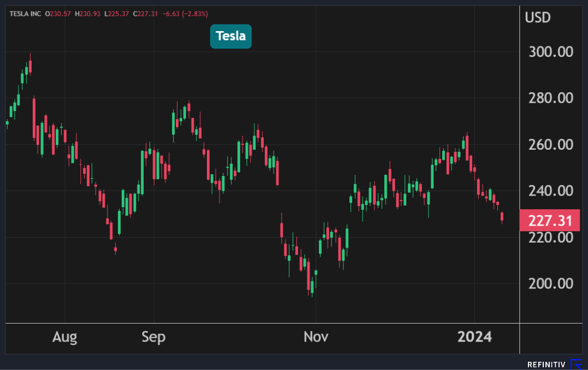Click the 200.00 price axis label
The height and width of the screenshot is (370, 588).
coord(550,284)
